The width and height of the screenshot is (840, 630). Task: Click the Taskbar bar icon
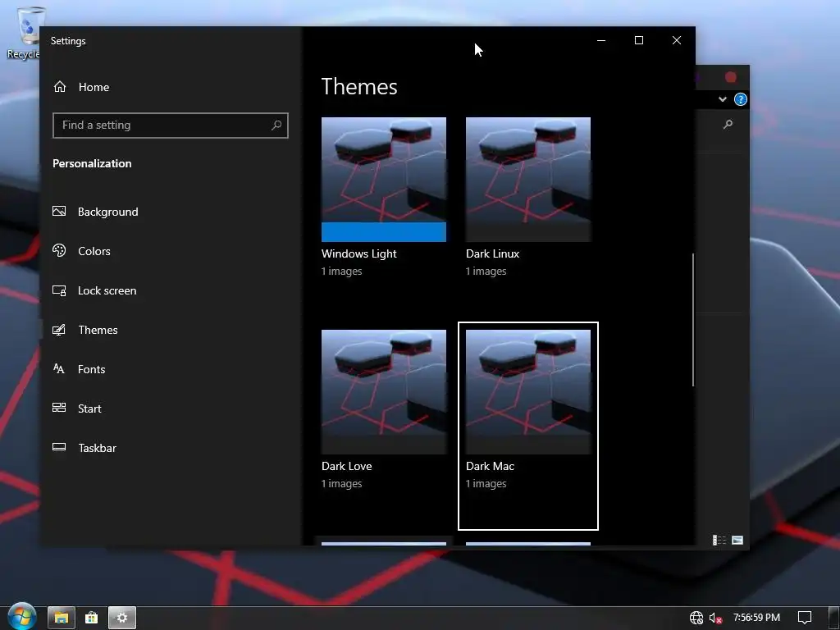(x=59, y=447)
